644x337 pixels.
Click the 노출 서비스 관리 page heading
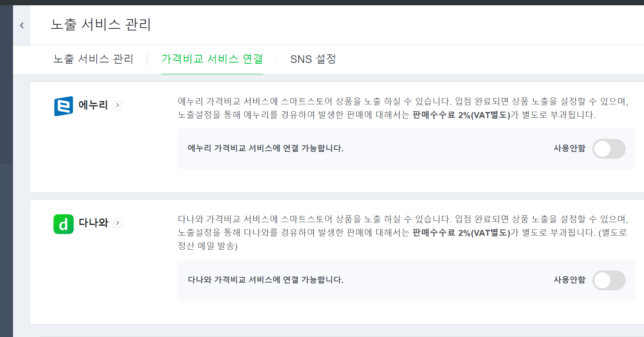pyautogui.click(x=101, y=24)
